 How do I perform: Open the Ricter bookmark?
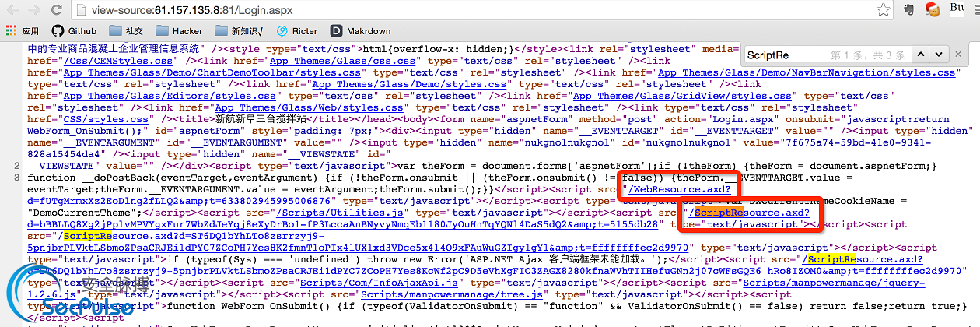[x=296, y=31]
